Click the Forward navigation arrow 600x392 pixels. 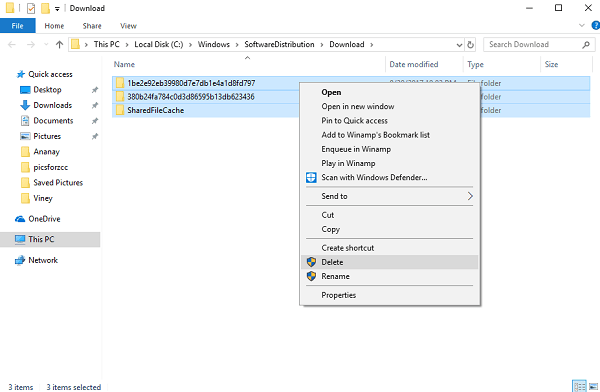[31, 45]
